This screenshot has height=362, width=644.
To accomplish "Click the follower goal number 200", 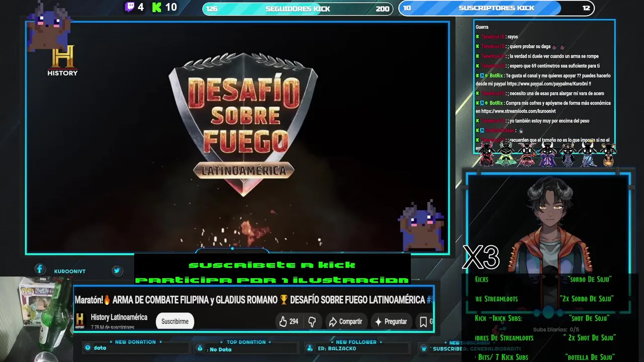I will 382,9.
